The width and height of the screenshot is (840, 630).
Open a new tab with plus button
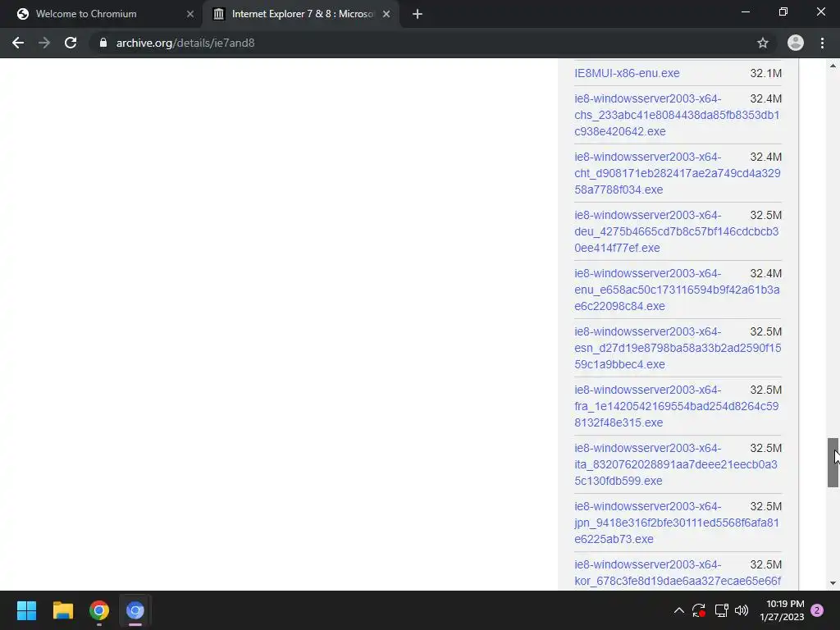(x=418, y=14)
